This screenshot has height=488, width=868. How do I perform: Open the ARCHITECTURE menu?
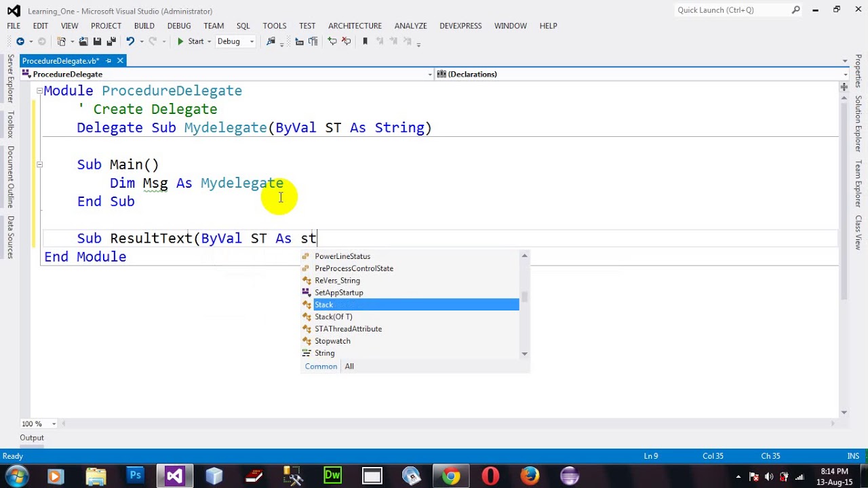point(355,26)
